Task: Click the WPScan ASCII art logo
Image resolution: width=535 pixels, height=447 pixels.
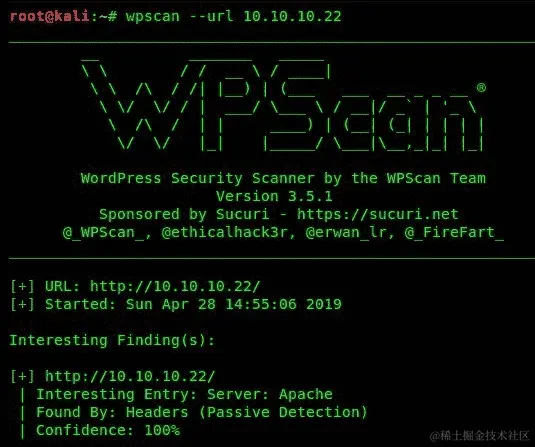Action: (283, 105)
